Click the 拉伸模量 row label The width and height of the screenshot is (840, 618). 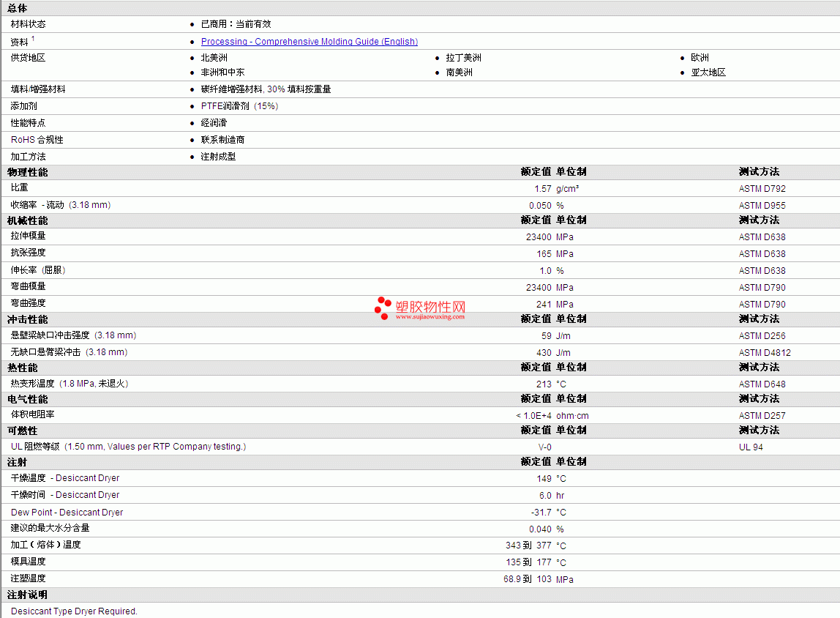28,236
